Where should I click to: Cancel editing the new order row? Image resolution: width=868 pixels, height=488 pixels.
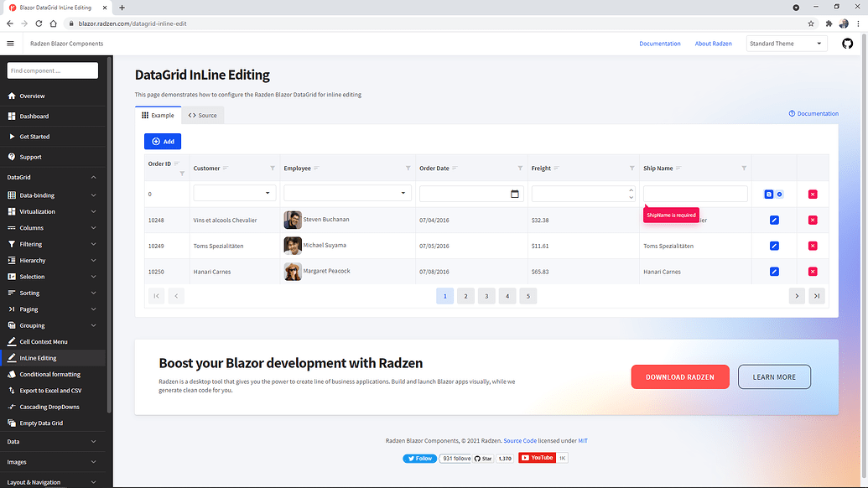[x=779, y=194]
